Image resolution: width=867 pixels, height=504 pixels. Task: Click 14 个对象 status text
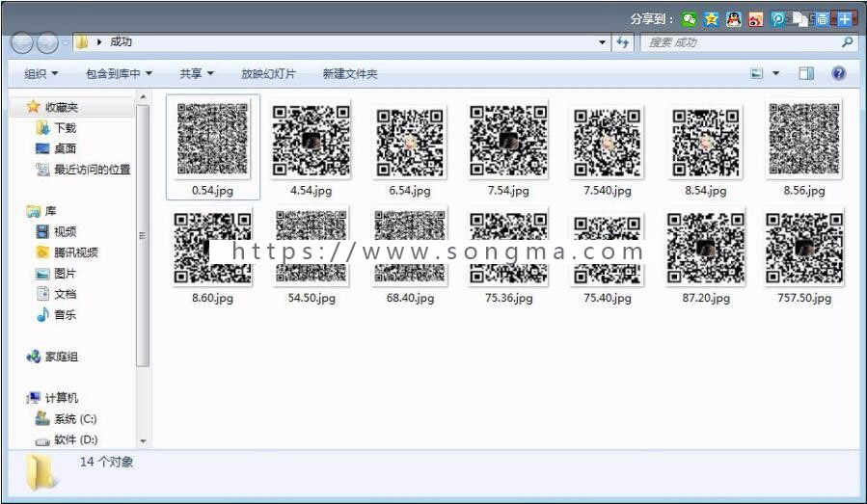(x=106, y=462)
